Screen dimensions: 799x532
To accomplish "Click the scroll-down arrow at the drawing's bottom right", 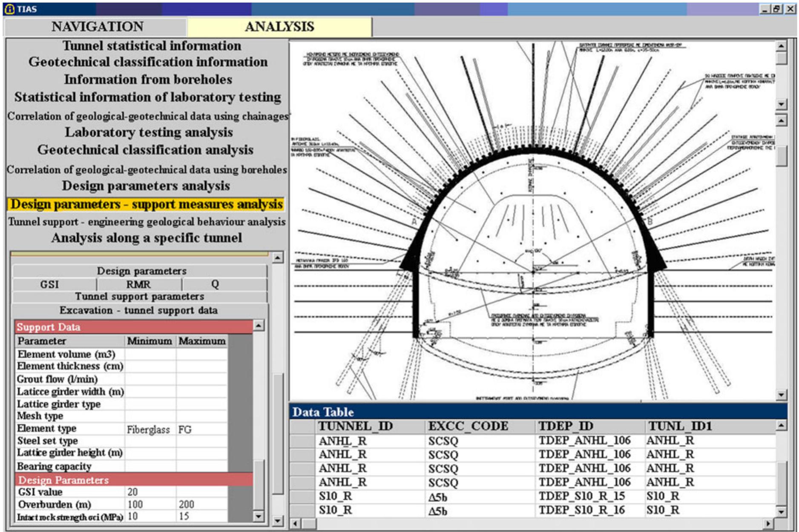I will tap(782, 395).
